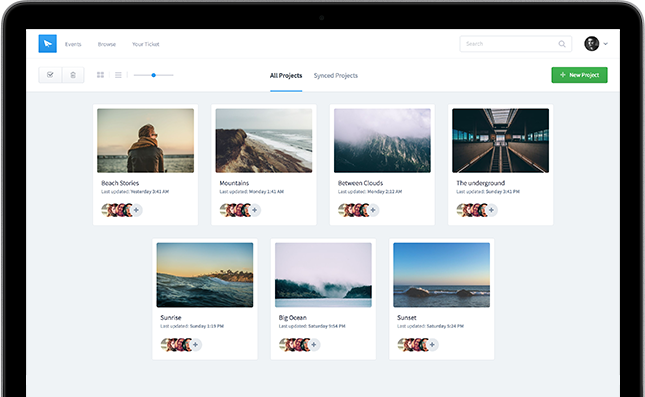This screenshot has width=645, height=397.
Task: Add a collaborator to Big Ocean project
Action: click(314, 345)
